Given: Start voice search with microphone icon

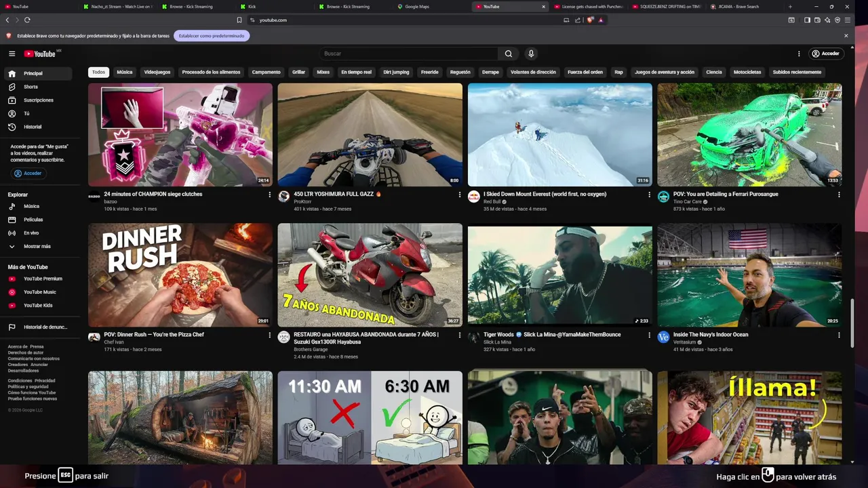Looking at the screenshot, I should (x=531, y=54).
